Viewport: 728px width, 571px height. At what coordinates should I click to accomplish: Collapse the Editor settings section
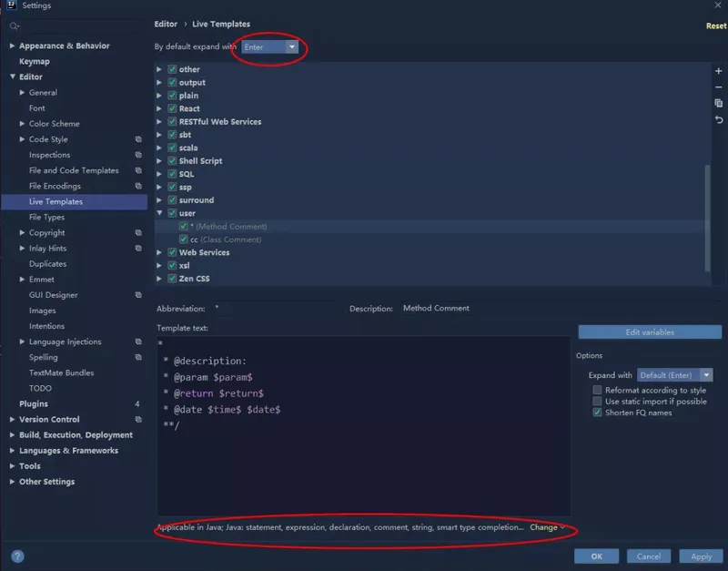pyautogui.click(x=12, y=76)
